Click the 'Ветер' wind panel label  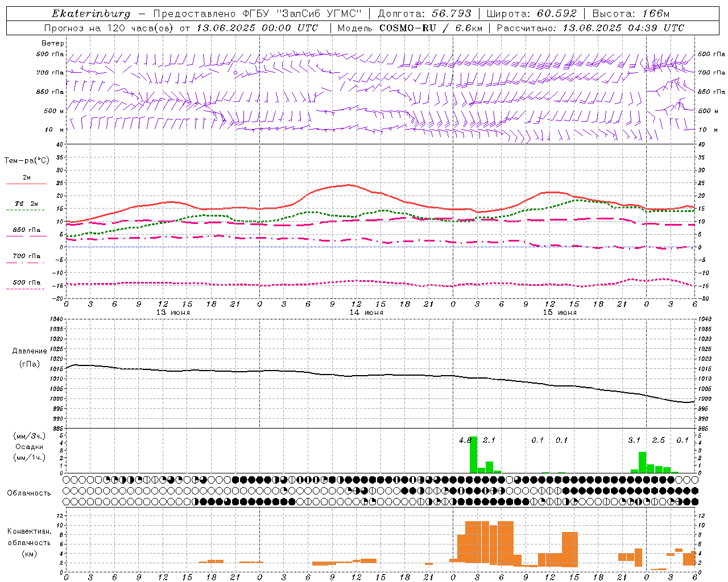pyautogui.click(x=53, y=43)
